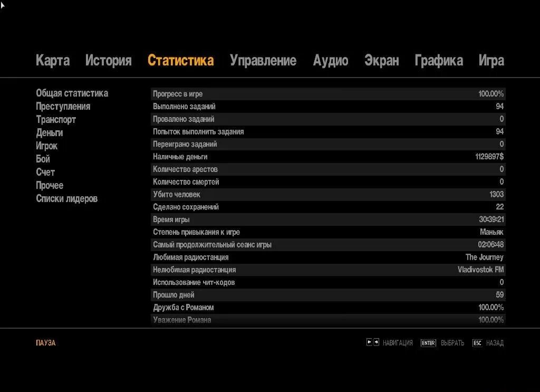
Task: Switch to the Графика tab
Action: (x=439, y=60)
